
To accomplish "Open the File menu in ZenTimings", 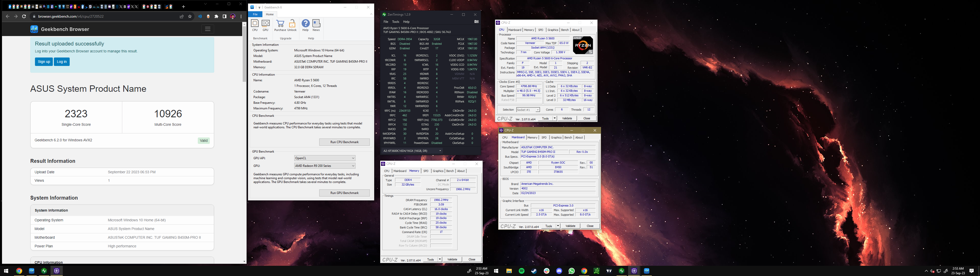I will 386,22.
